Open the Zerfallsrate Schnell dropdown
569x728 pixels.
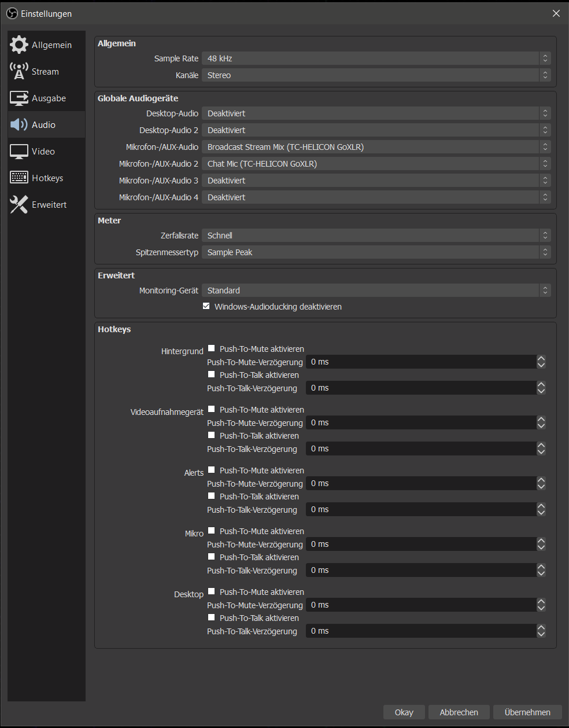(376, 236)
